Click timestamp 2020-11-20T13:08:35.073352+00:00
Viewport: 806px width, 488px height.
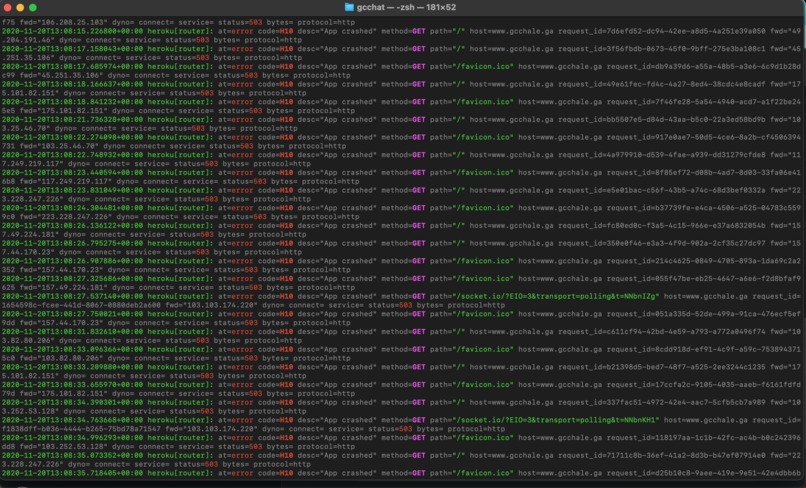72,455
